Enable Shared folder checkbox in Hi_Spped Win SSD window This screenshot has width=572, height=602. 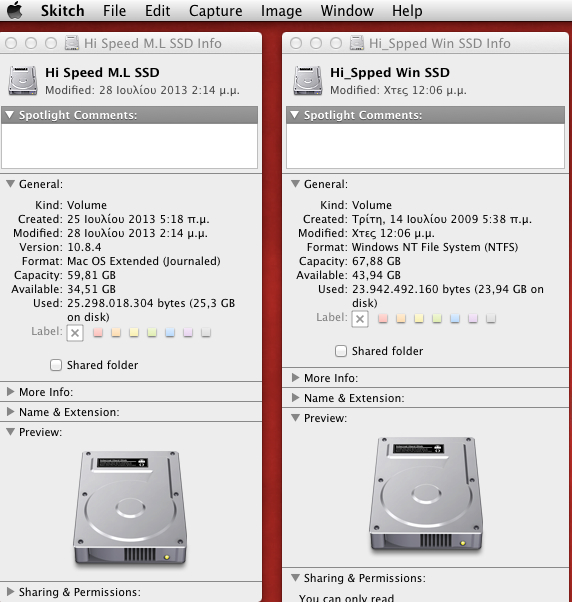341,351
